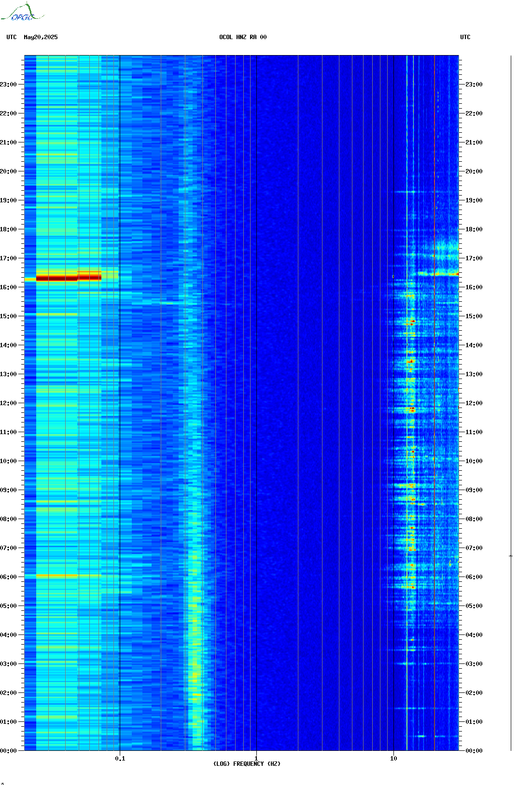This screenshot has width=532, height=789.
Task: Click 16:00 on the left time axis
Action: click(x=8, y=287)
